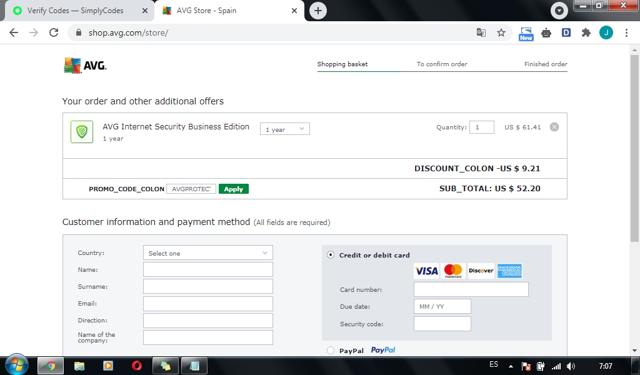The width and height of the screenshot is (640, 375).
Task: Click the Name of the company field
Action: [208, 337]
